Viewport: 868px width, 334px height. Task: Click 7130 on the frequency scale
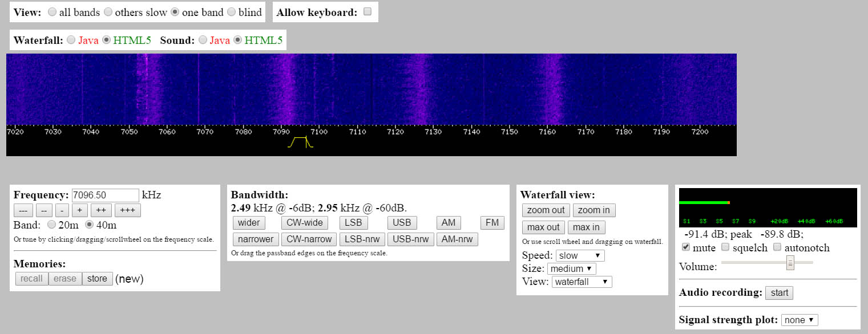(x=434, y=132)
